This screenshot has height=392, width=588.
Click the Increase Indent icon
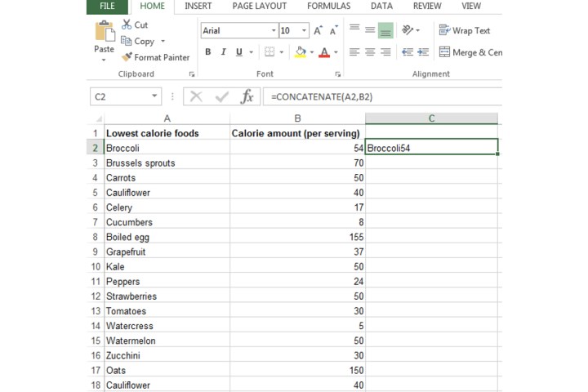tap(423, 52)
